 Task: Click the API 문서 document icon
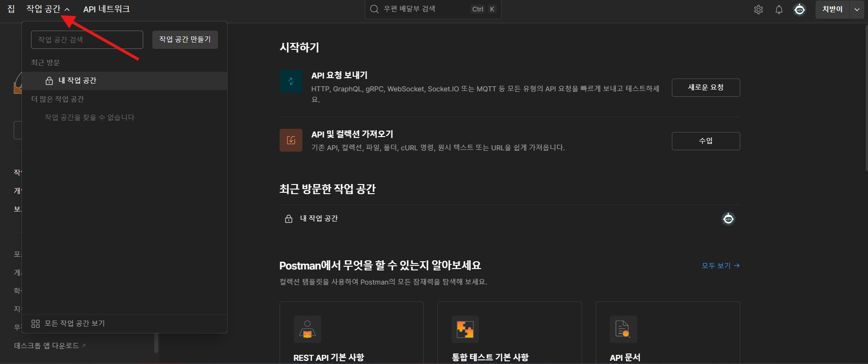[624, 329]
